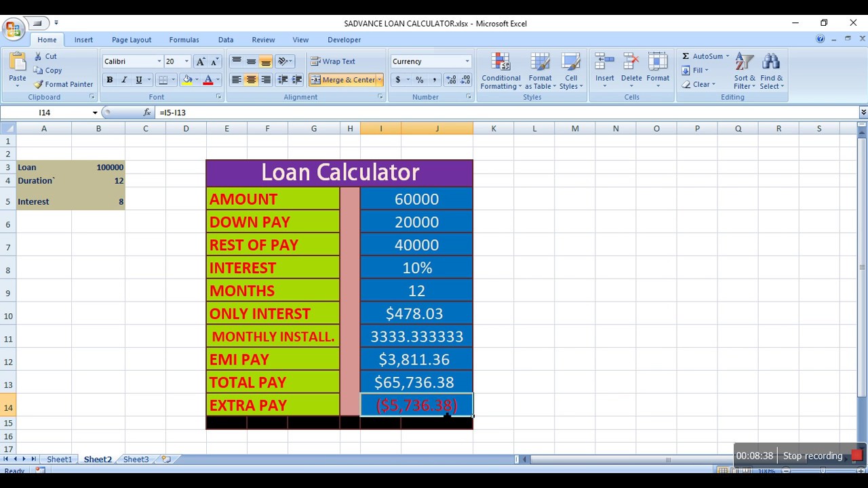Apply middle vertical alignment
The height and width of the screenshot is (488, 868).
click(251, 62)
